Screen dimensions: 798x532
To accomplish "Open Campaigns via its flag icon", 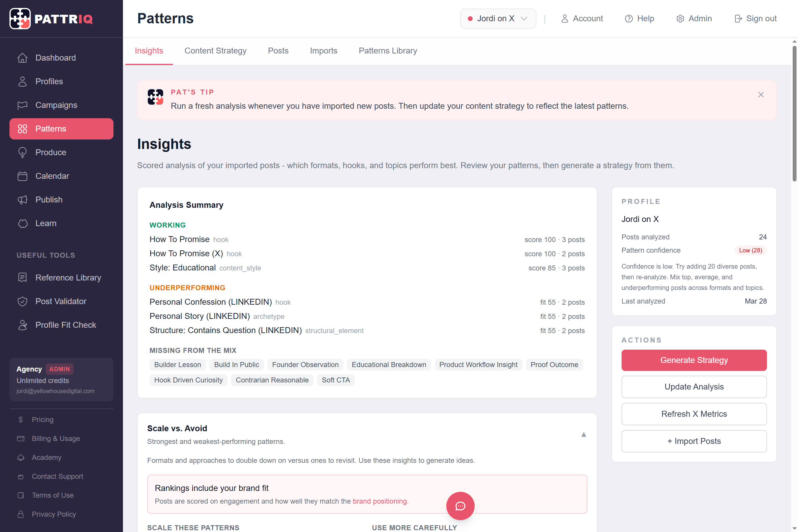I will coord(22,105).
